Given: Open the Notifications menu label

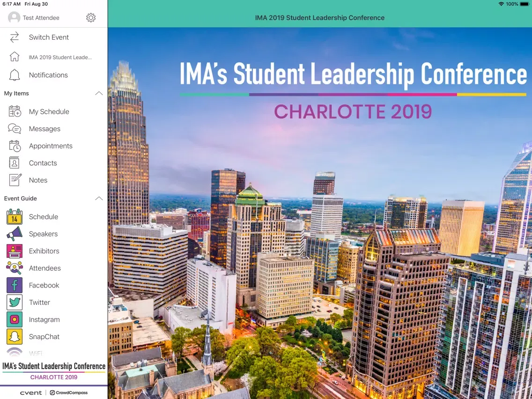Looking at the screenshot, I should pyautogui.click(x=48, y=75).
